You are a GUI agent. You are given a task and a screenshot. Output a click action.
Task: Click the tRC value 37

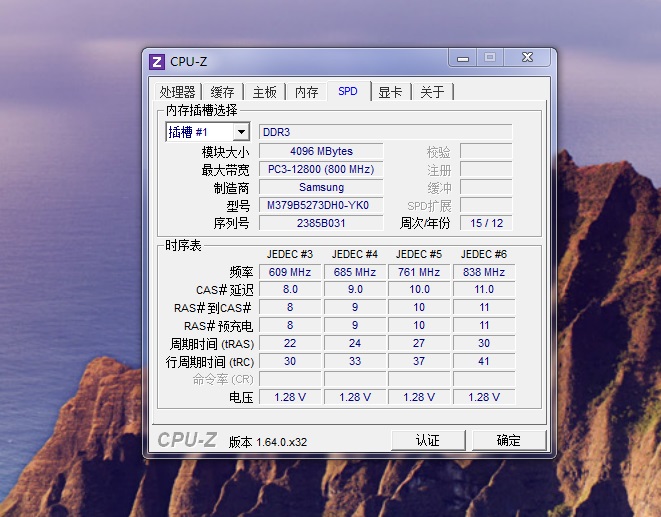(419, 361)
